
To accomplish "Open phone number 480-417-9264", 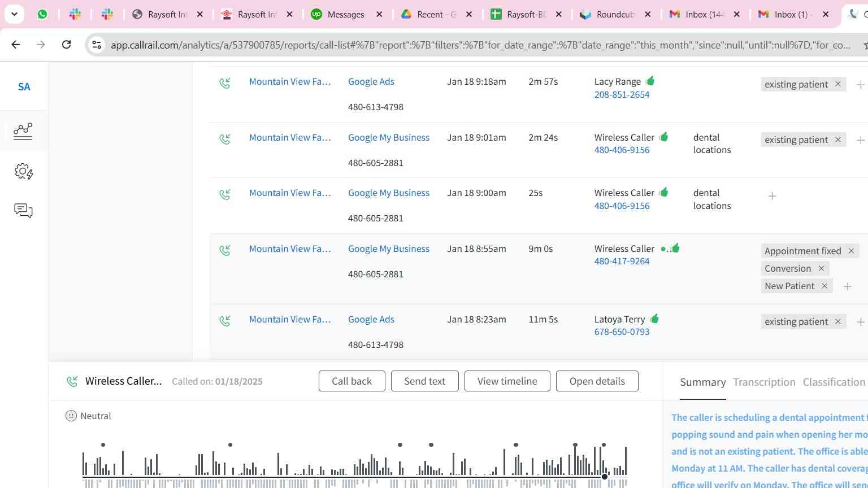I will pyautogui.click(x=622, y=261).
